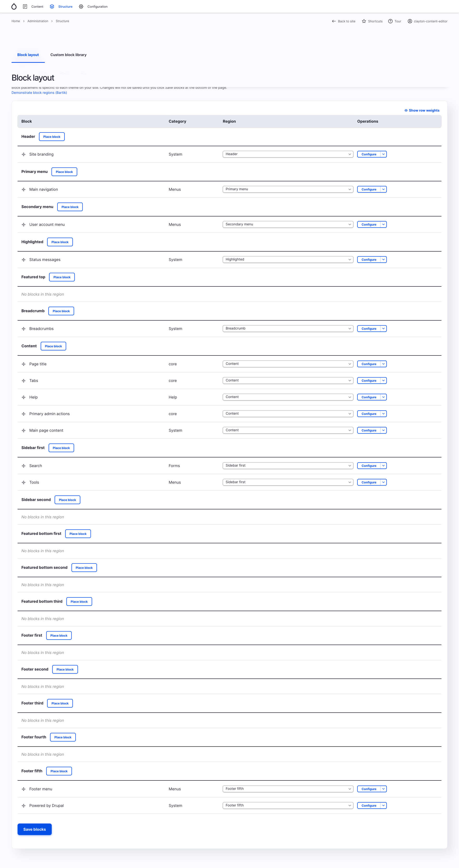Click the drag handle for Main navigation

click(24, 189)
